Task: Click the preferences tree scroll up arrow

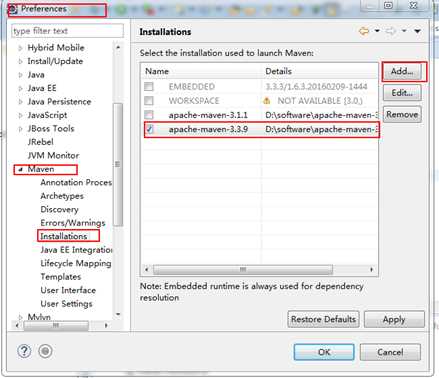Action: click(x=118, y=48)
